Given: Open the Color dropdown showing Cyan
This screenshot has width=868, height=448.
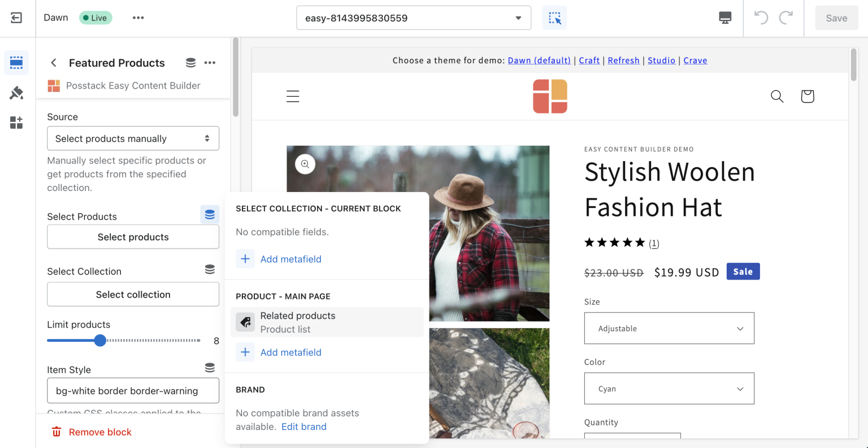Looking at the screenshot, I should 669,389.
